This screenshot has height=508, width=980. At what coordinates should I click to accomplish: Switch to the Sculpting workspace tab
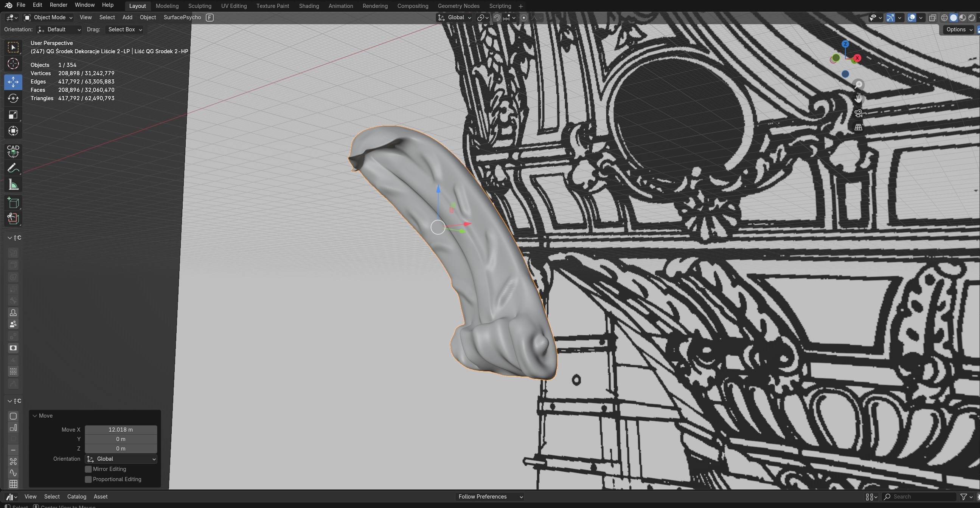199,6
